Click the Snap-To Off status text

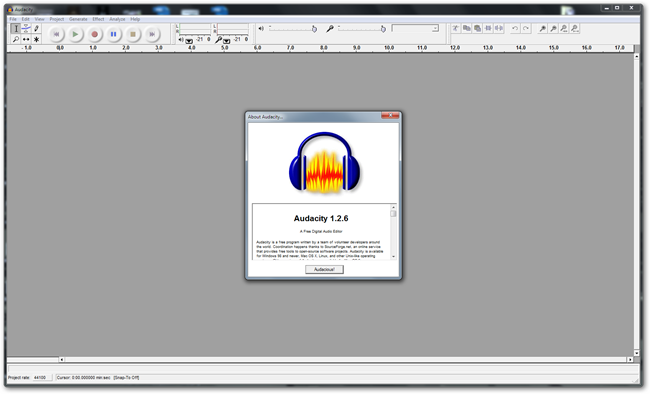(x=126, y=378)
